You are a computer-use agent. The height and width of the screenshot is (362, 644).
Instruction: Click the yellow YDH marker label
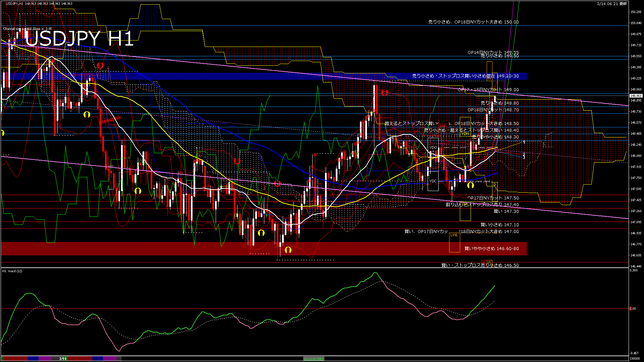click(x=465, y=134)
